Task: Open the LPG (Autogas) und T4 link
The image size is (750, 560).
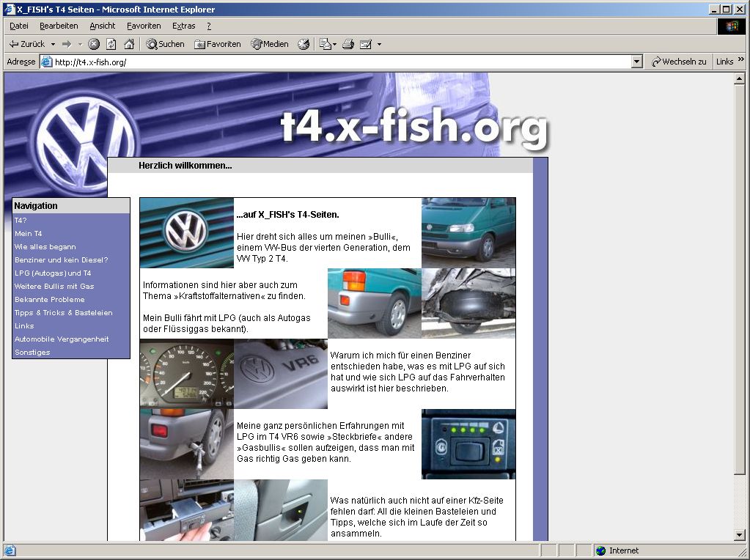Action: click(53, 273)
